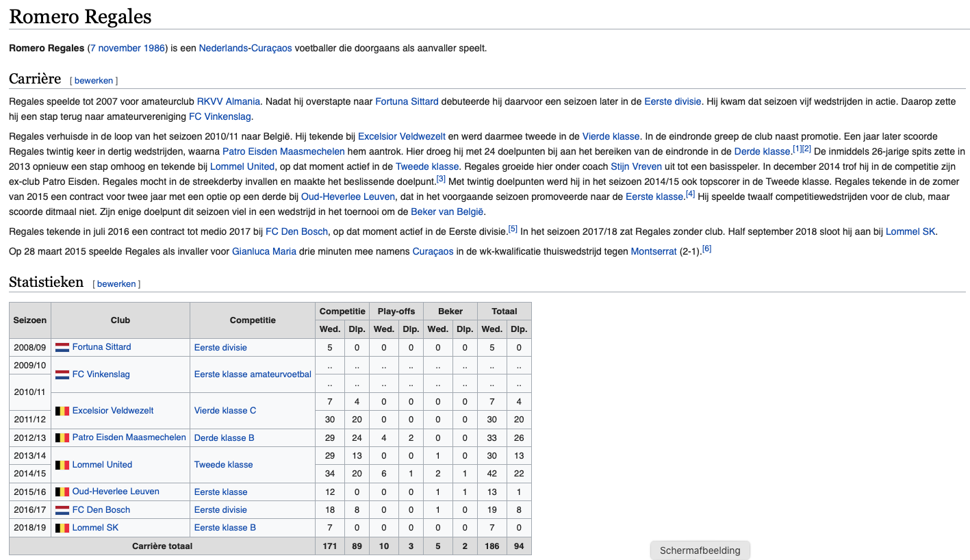The height and width of the screenshot is (560, 970).
Task: Click the Carrière totaal row label
Action: [x=162, y=546]
